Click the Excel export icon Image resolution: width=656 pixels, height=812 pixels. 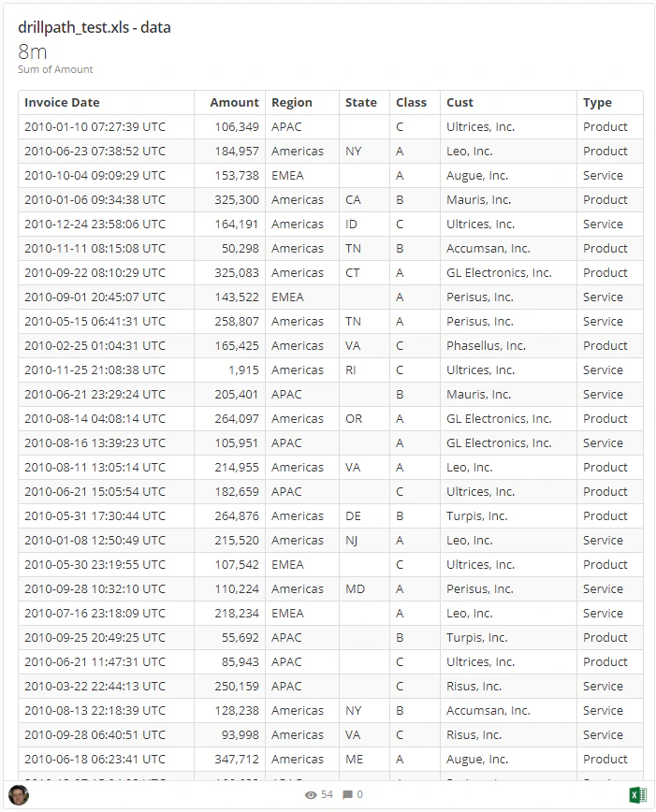[637, 794]
